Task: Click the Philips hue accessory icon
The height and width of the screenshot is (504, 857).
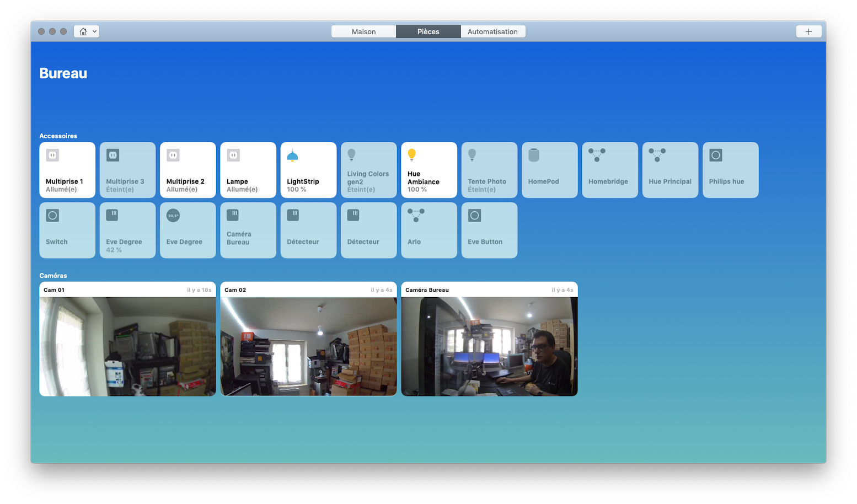Action: click(716, 156)
